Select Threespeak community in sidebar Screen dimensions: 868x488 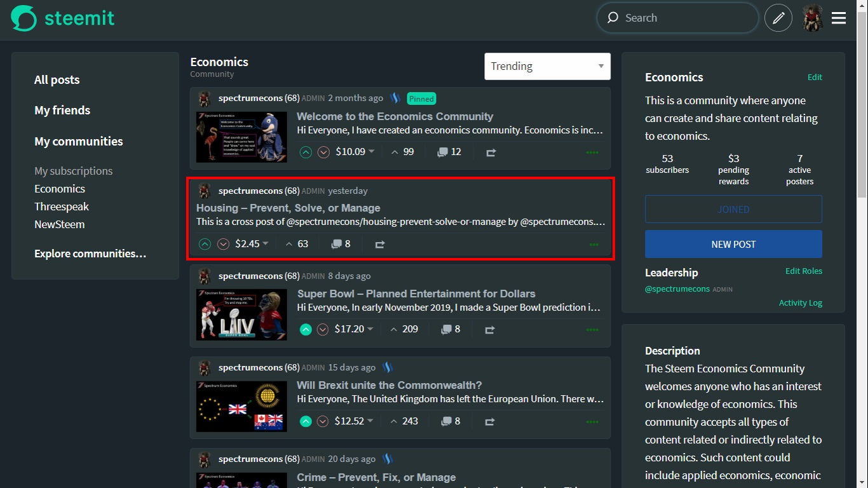[x=62, y=207]
